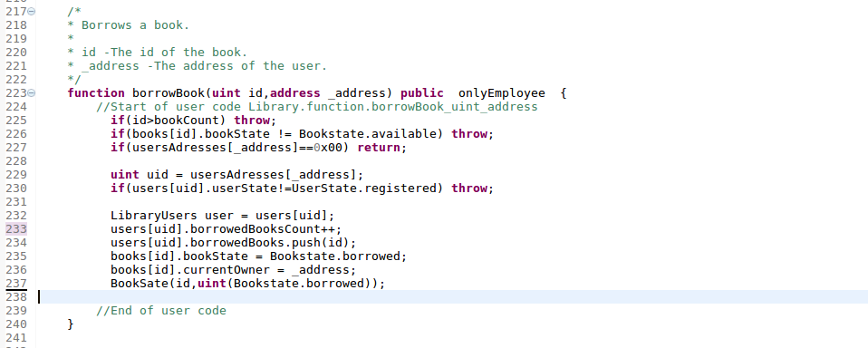Click 'users[uid].borrowedBooksCount++;' statement

226,229
